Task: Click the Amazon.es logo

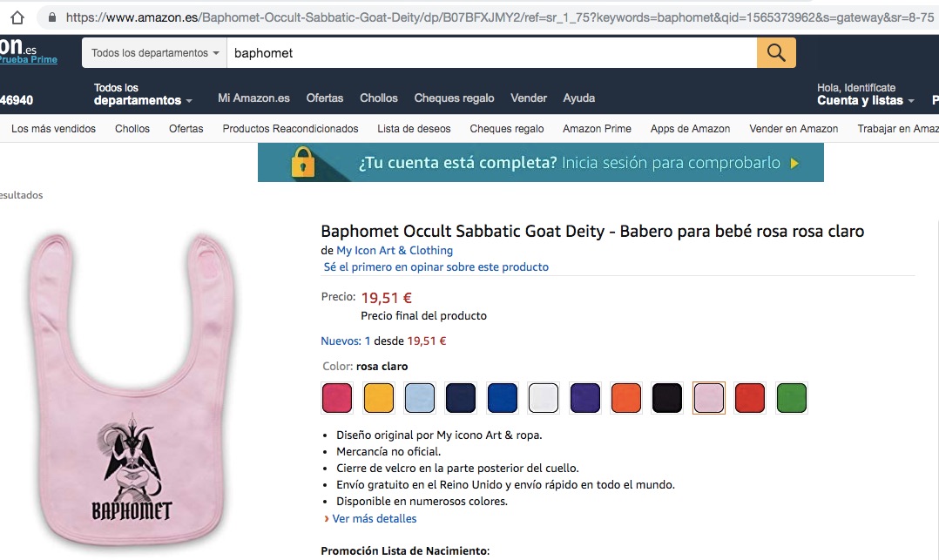Action: click(26, 50)
